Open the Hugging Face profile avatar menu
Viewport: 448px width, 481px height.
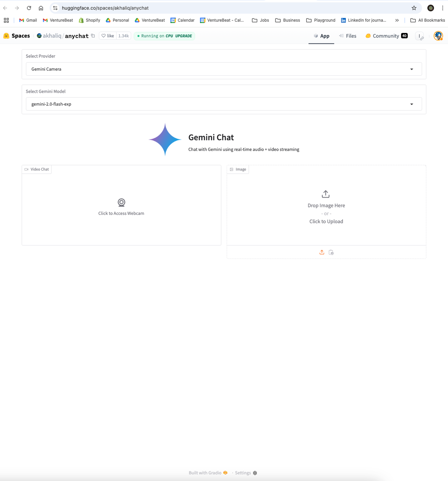[438, 36]
